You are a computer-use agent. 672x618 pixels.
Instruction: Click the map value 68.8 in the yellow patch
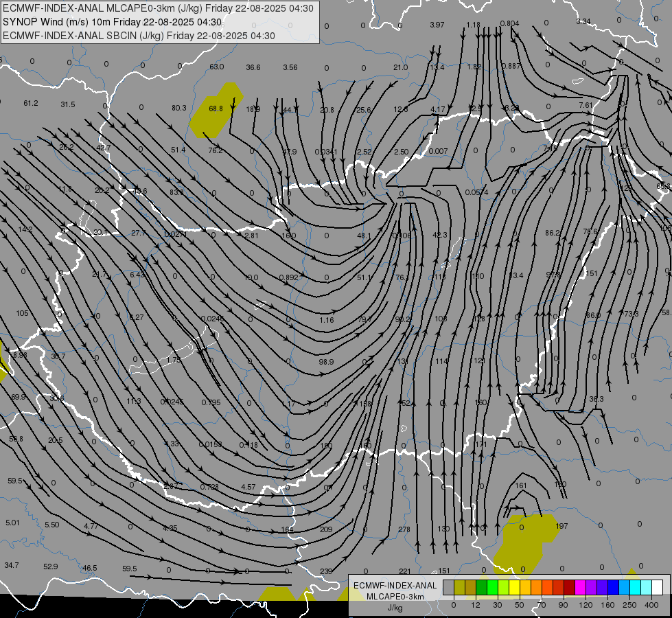point(216,108)
